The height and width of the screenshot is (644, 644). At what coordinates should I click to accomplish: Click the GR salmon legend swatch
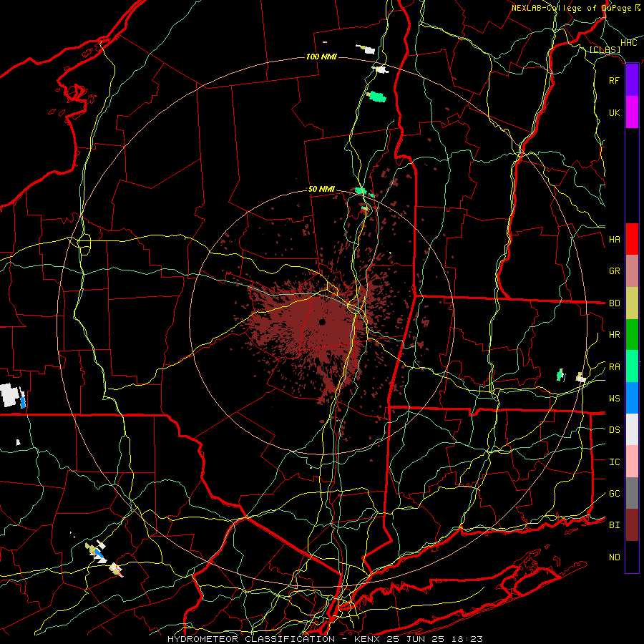(x=632, y=270)
